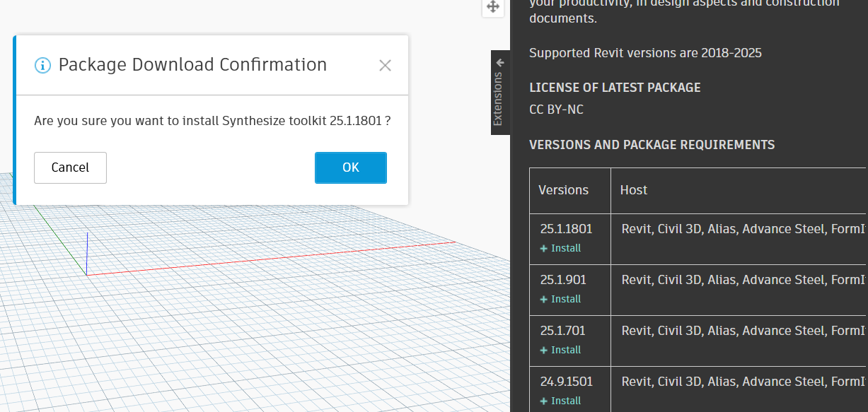
Task: Install package version 25.1.701
Action: point(561,350)
